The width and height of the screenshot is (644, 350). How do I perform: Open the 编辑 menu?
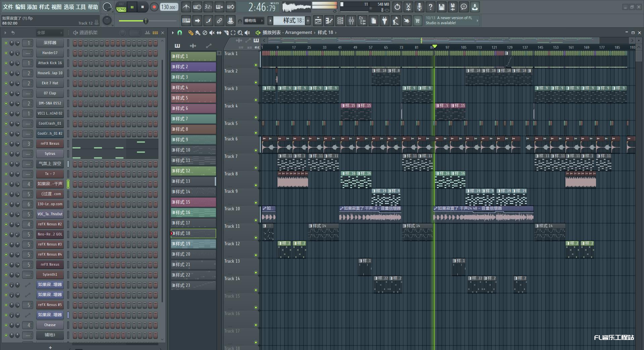pos(20,7)
